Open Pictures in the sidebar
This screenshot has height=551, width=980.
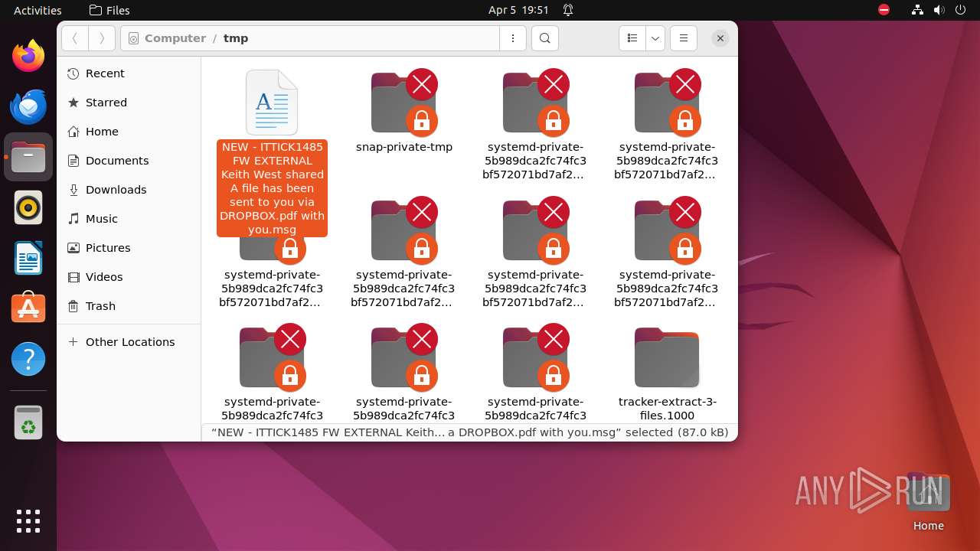point(129,248)
